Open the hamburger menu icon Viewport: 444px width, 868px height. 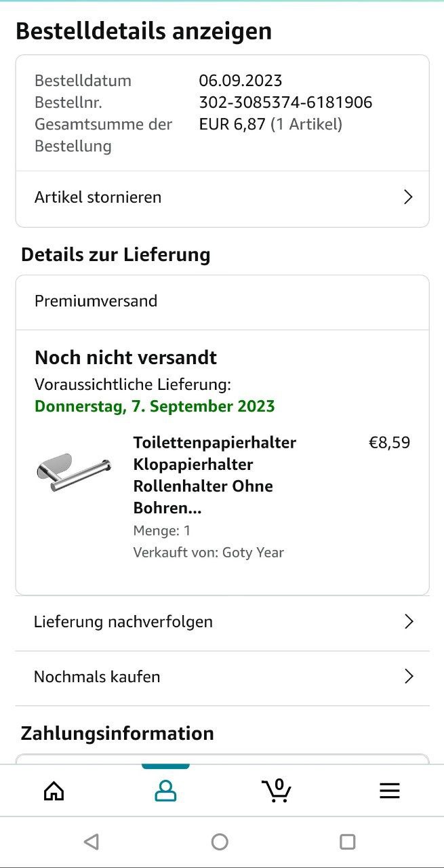click(389, 791)
